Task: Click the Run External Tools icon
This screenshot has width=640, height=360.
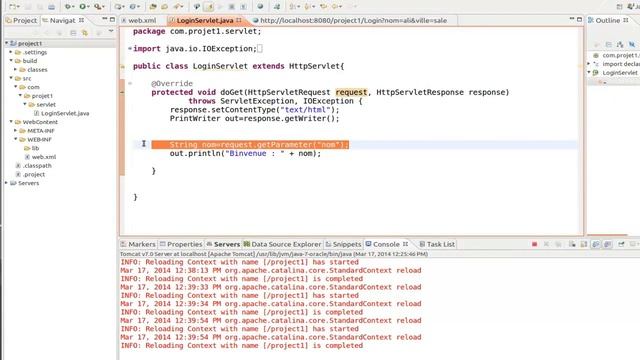Action: (98, 7)
